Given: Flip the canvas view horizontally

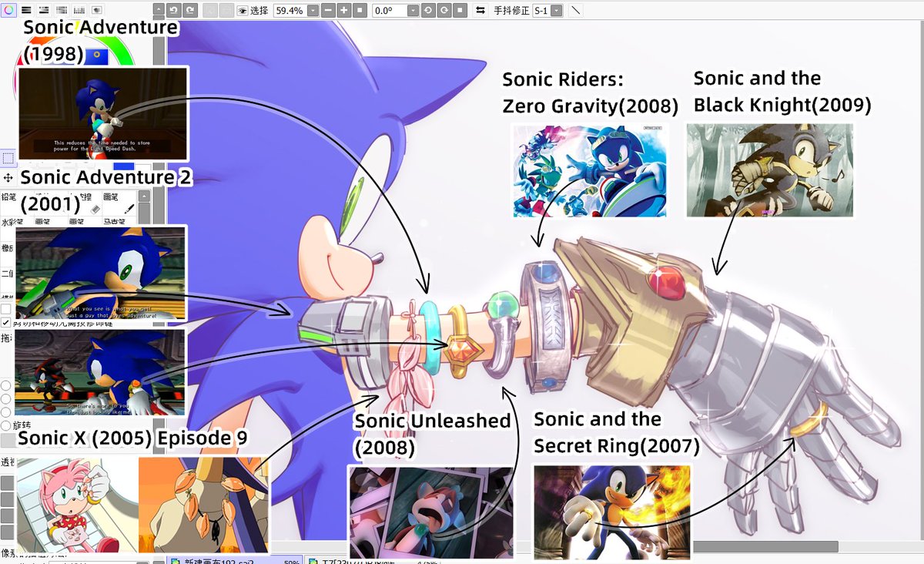Looking at the screenshot, I should [x=480, y=11].
